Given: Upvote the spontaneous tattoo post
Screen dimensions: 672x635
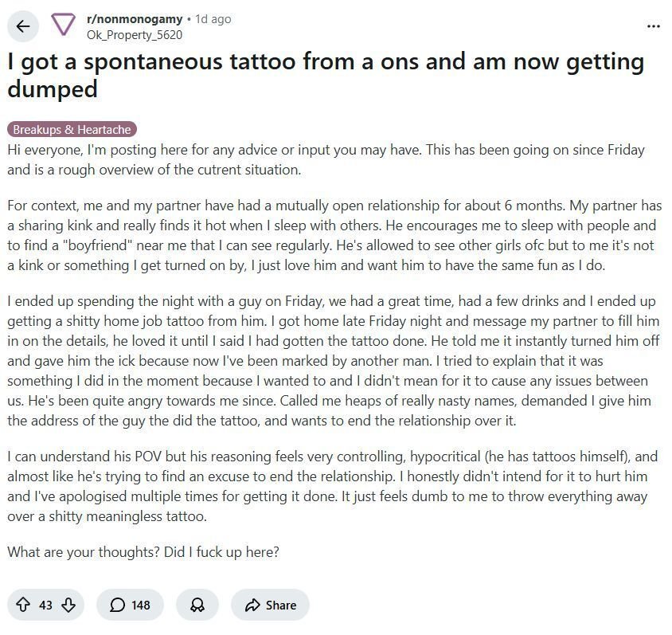Looking at the screenshot, I should [24, 606].
